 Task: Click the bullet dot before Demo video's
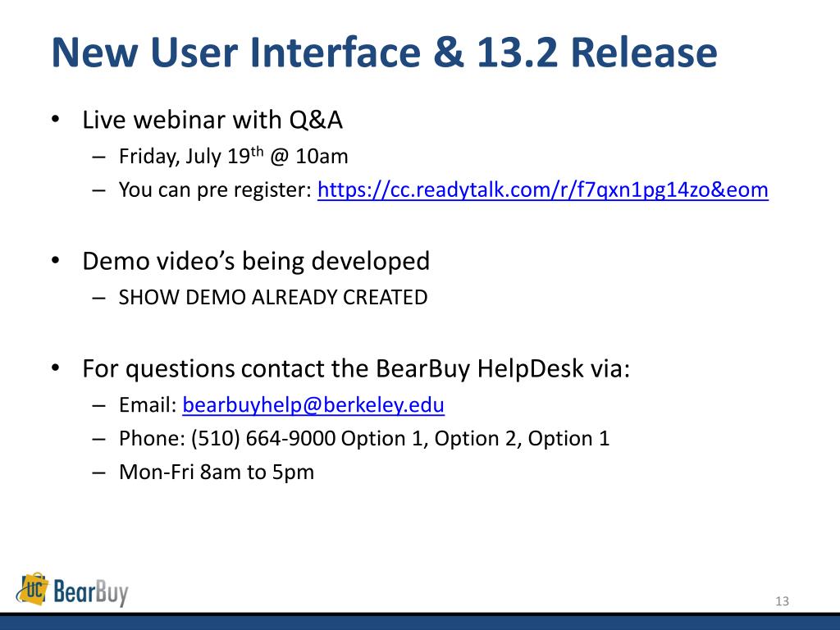point(56,261)
